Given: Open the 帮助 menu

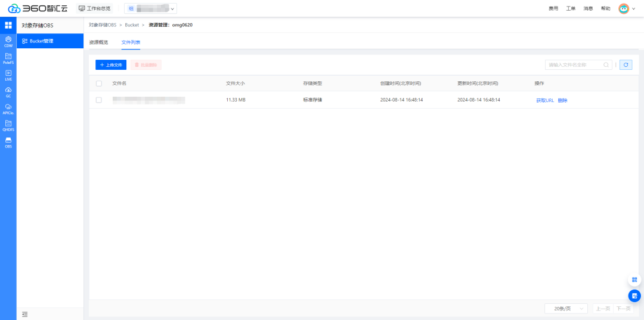Looking at the screenshot, I should click(x=605, y=8).
